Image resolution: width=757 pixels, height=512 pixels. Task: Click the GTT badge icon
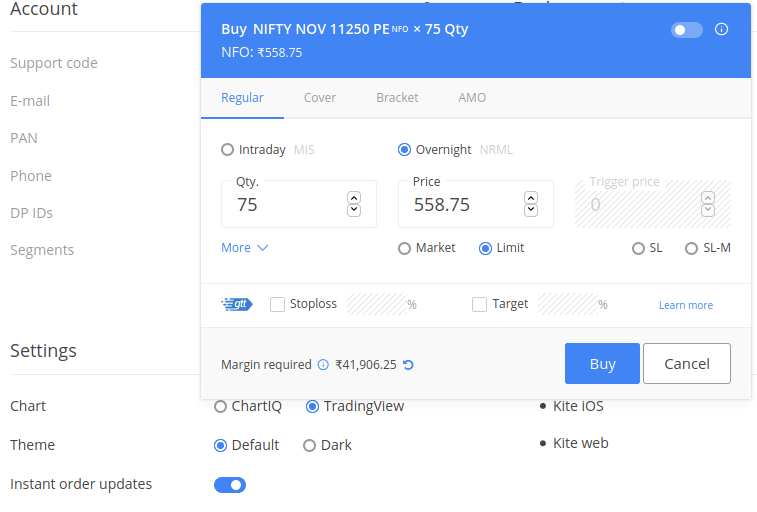tap(237, 304)
